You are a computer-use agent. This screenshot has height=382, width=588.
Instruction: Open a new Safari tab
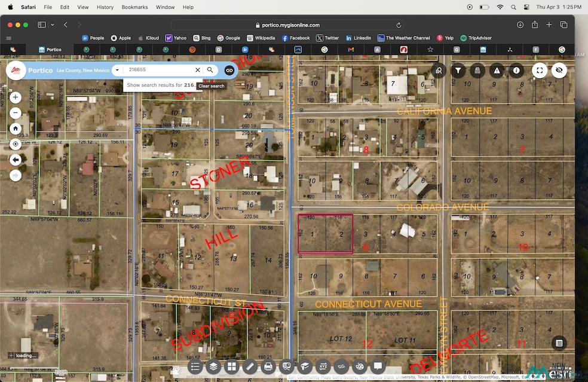[x=549, y=25]
